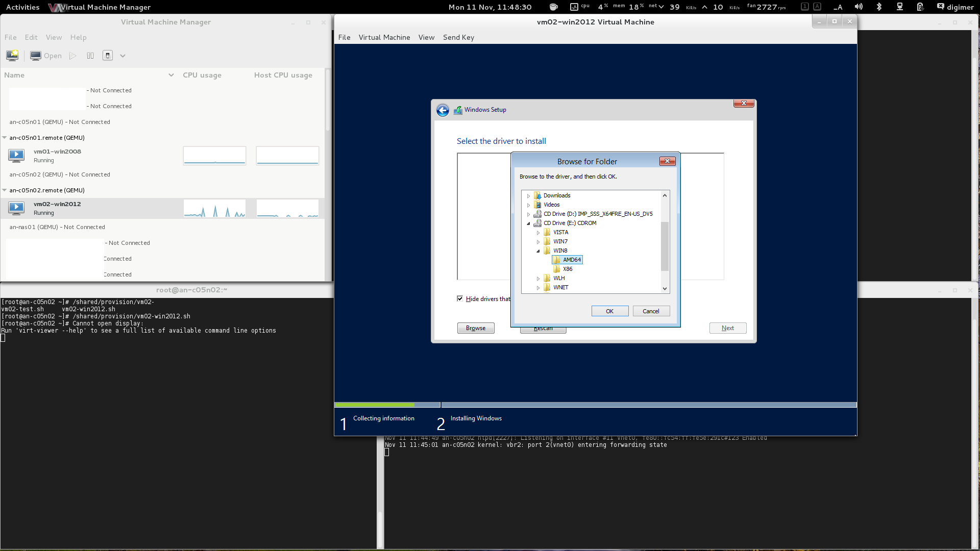Click the blue back arrow in Windows Setup
980x551 pixels.
click(443, 110)
